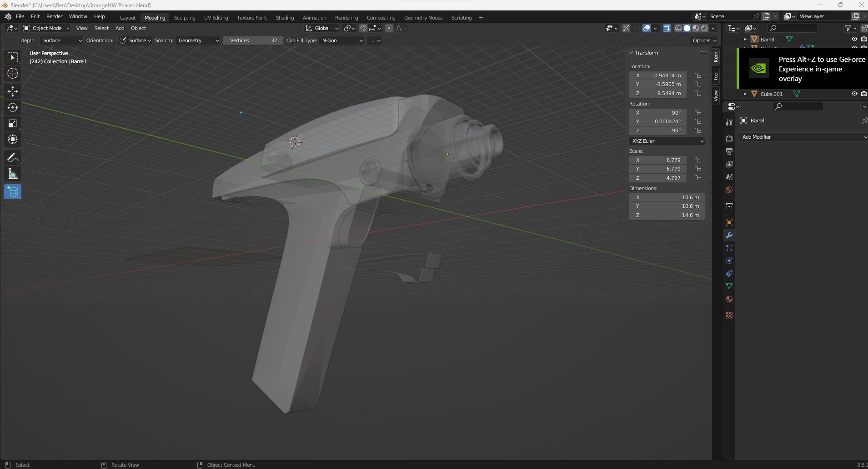The height and width of the screenshot is (469, 868).
Task: Open the Orientation Surface dropdown
Action: (135, 40)
